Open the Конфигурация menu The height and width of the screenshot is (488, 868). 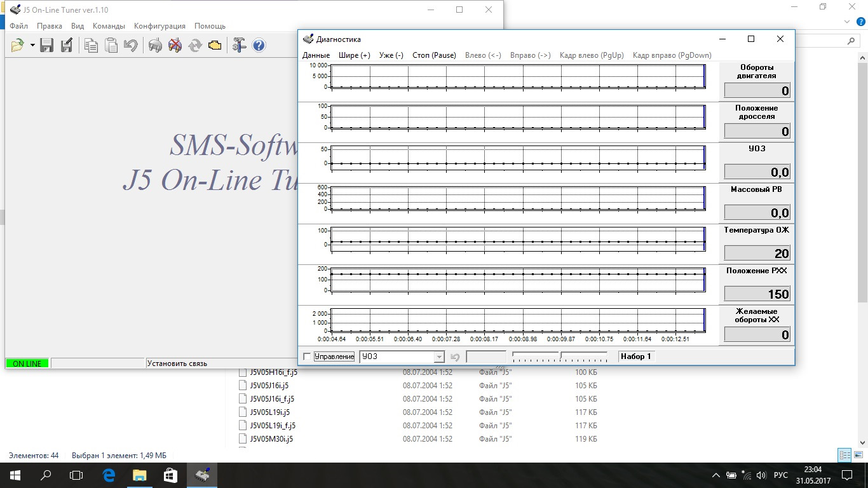point(159,26)
